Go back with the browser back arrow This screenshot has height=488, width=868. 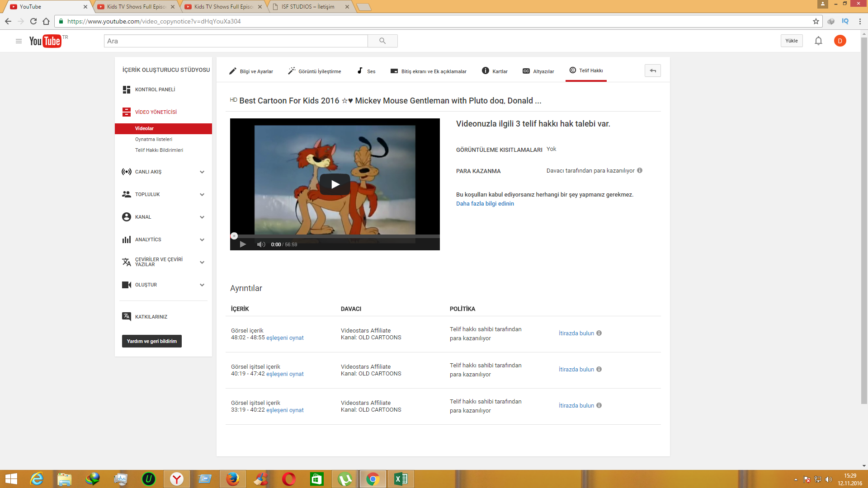[8, 21]
